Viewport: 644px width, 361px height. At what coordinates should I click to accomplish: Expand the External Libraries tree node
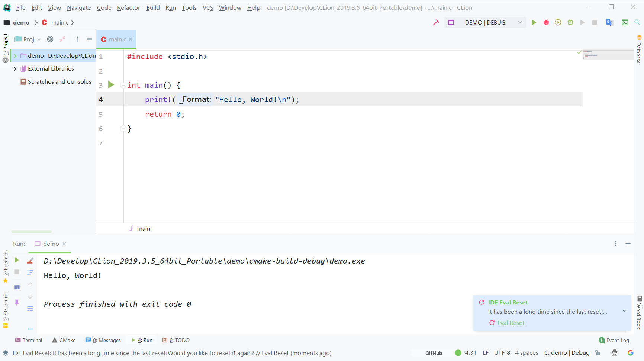15,68
